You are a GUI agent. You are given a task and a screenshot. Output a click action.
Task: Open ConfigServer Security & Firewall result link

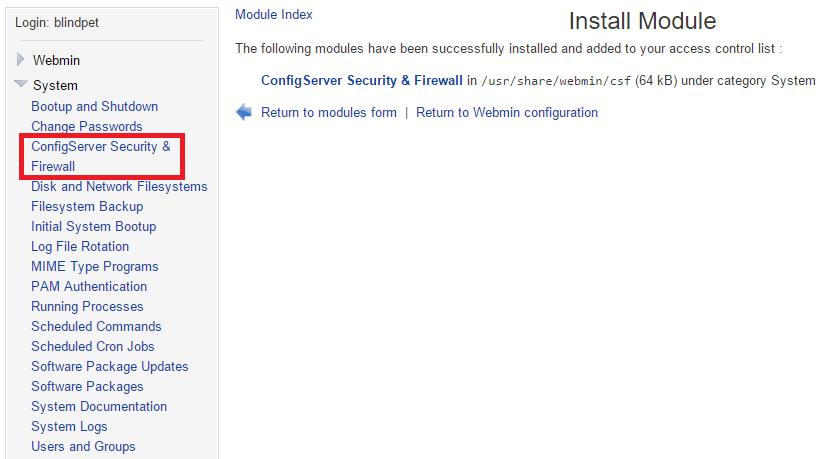(x=361, y=80)
